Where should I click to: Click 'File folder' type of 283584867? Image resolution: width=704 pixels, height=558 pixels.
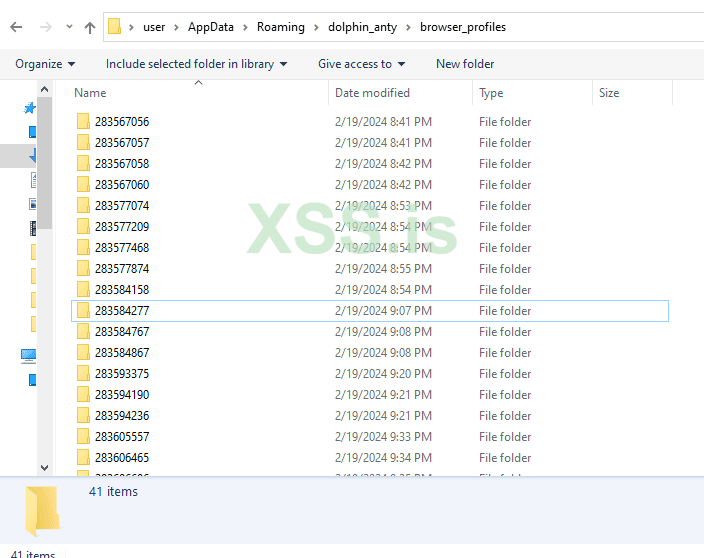(505, 353)
